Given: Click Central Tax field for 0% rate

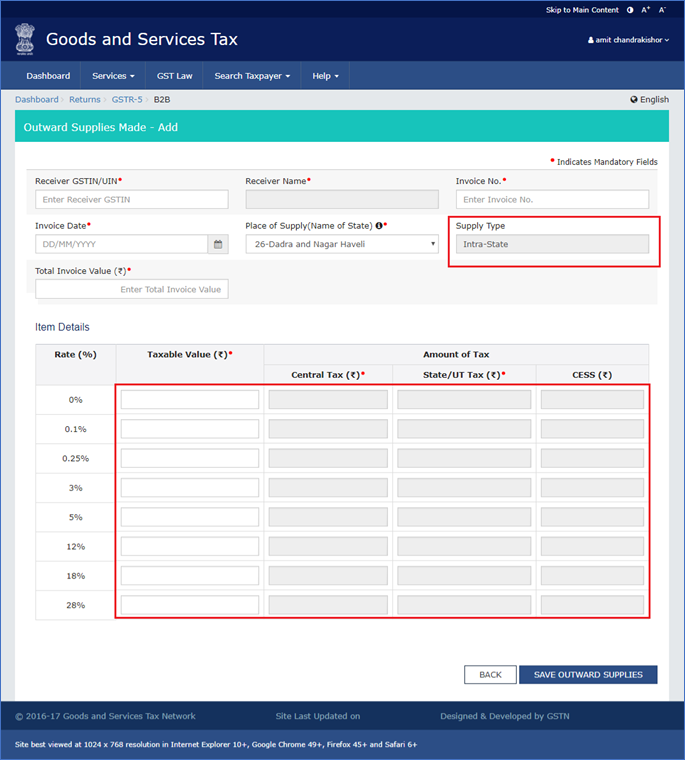Looking at the screenshot, I should pyautogui.click(x=328, y=400).
